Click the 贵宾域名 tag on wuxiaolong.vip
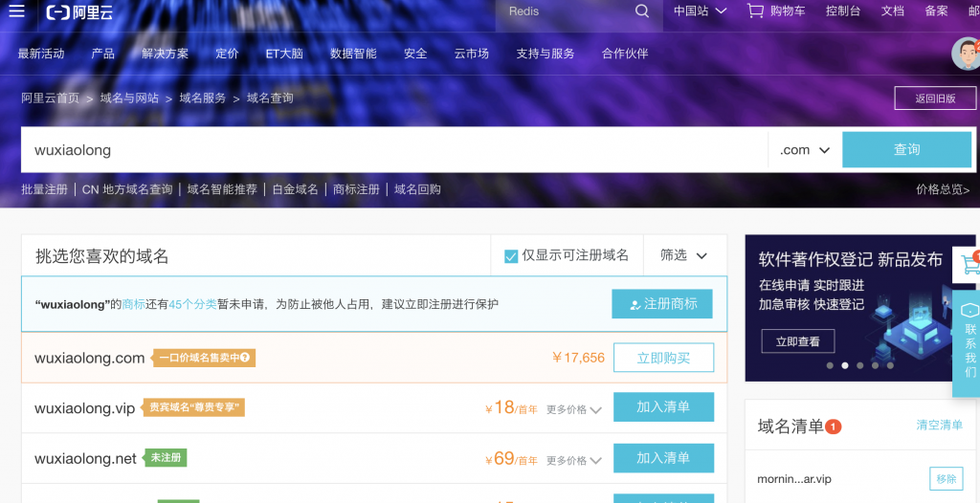Screen dimensions: 980x503 coord(193,408)
